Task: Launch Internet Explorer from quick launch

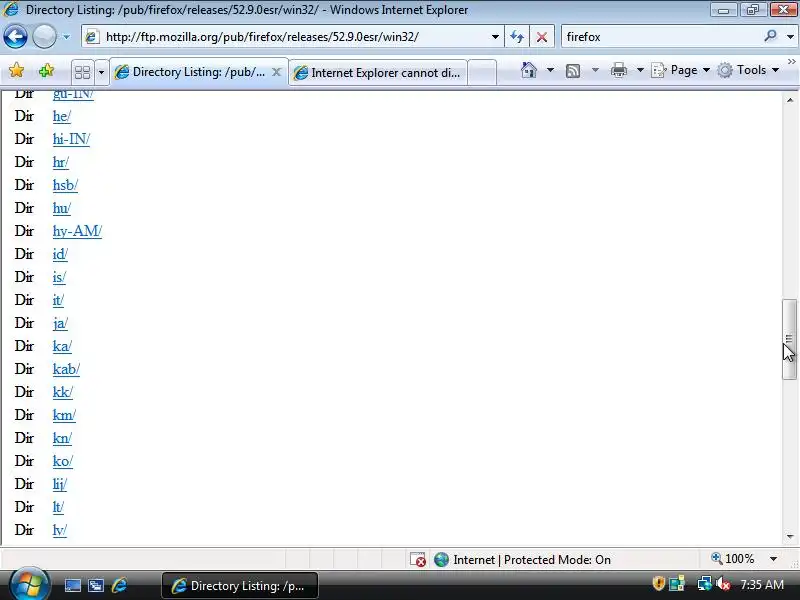Action: (x=119, y=585)
